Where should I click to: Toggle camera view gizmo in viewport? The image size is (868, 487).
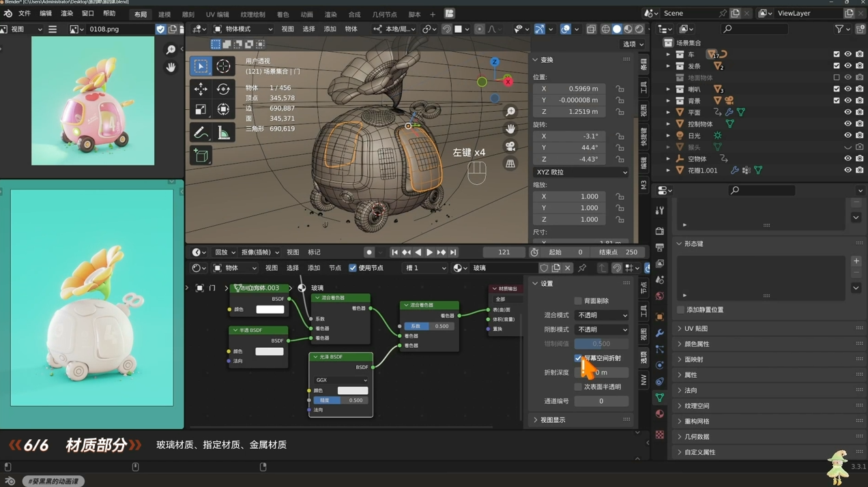pyautogui.click(x=510, y=147)
